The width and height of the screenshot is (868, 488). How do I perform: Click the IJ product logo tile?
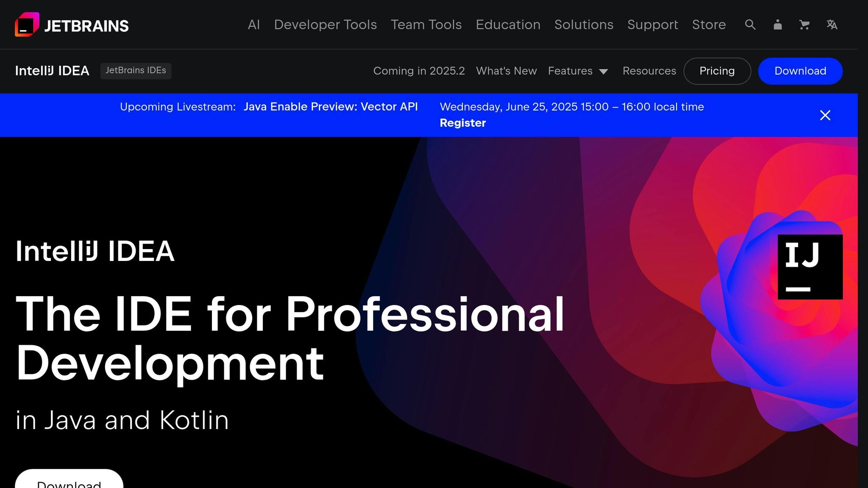click(x=810, y=267)
